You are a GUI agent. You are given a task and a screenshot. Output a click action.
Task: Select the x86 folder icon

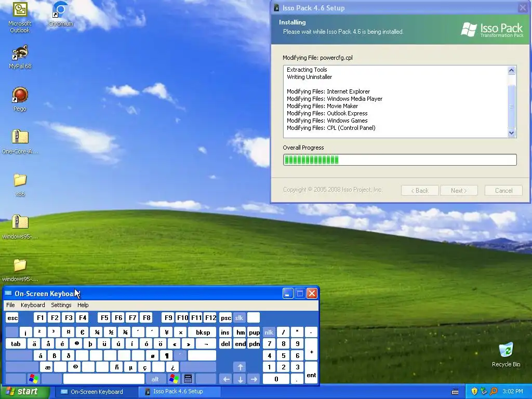pyautogui.click(x=20, y=185)
